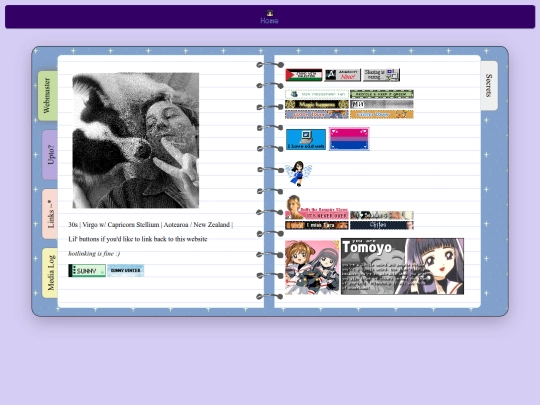
Task: Open the Upto? tab
Action: click(x=50, y=155)
